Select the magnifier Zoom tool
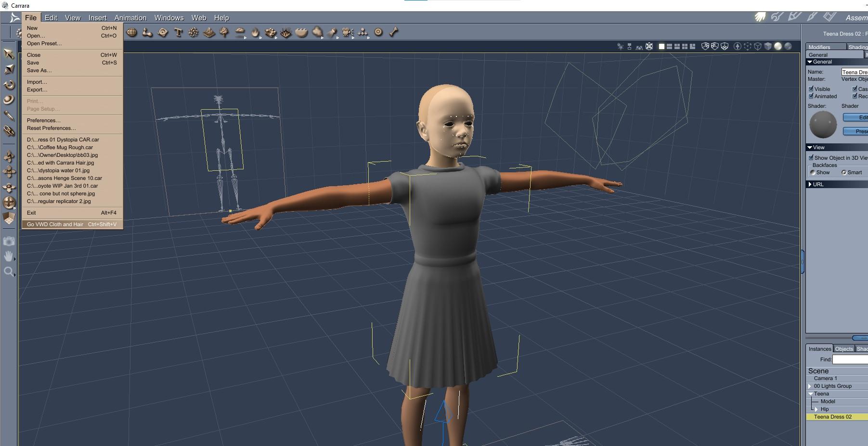 point(9,272)
